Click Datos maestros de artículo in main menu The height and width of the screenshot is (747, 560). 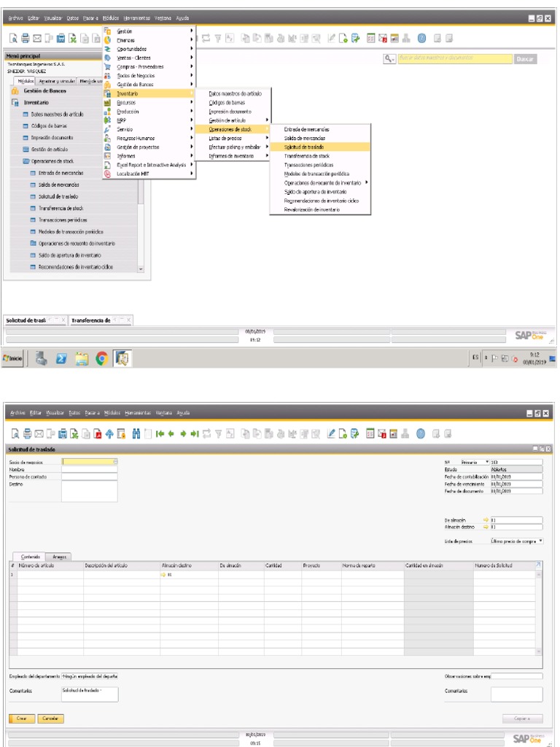57,115
